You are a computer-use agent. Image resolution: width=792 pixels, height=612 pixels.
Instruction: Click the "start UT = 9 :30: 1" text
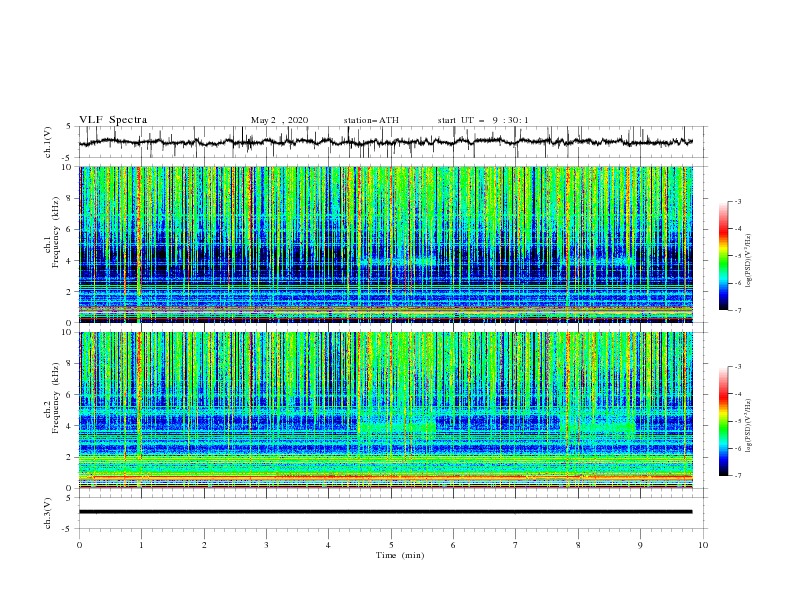click(483, 120)
